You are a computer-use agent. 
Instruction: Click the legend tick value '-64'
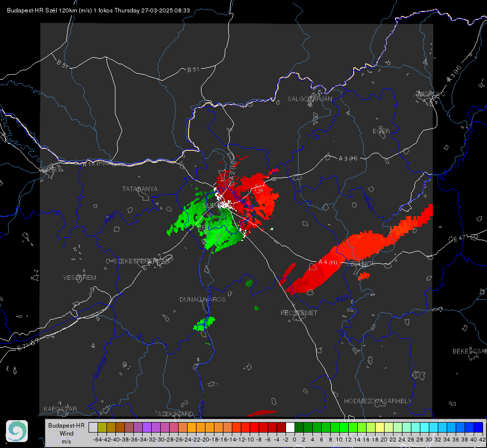[x=97, y=440]
